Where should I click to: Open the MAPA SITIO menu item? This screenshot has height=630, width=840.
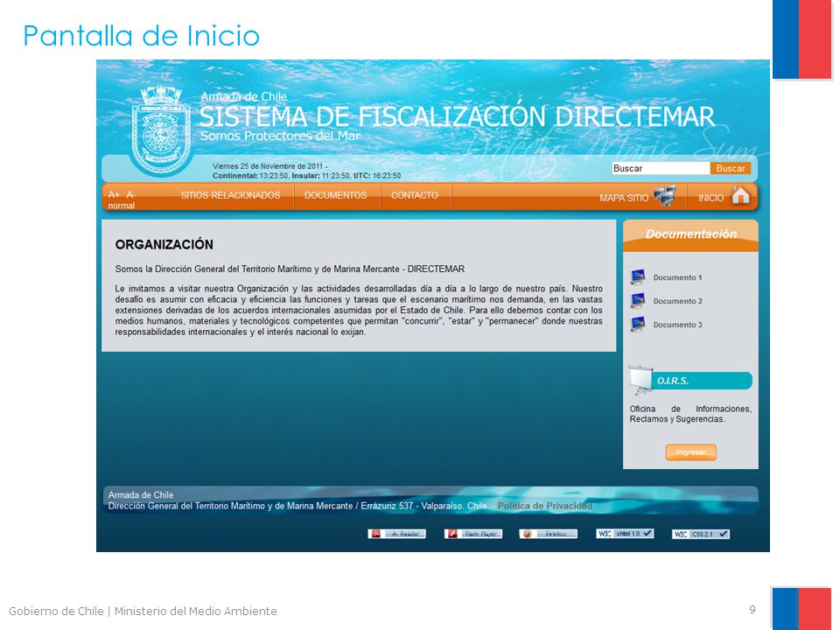(624, 199)
